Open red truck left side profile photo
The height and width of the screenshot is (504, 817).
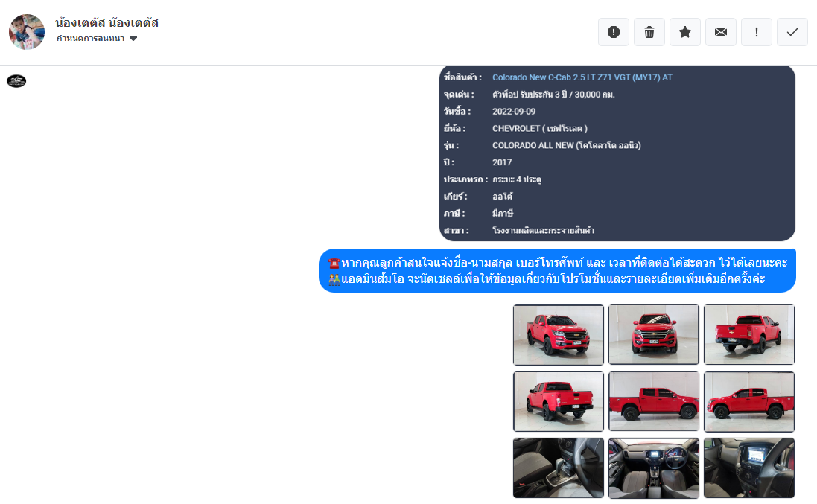pos(749,401)
